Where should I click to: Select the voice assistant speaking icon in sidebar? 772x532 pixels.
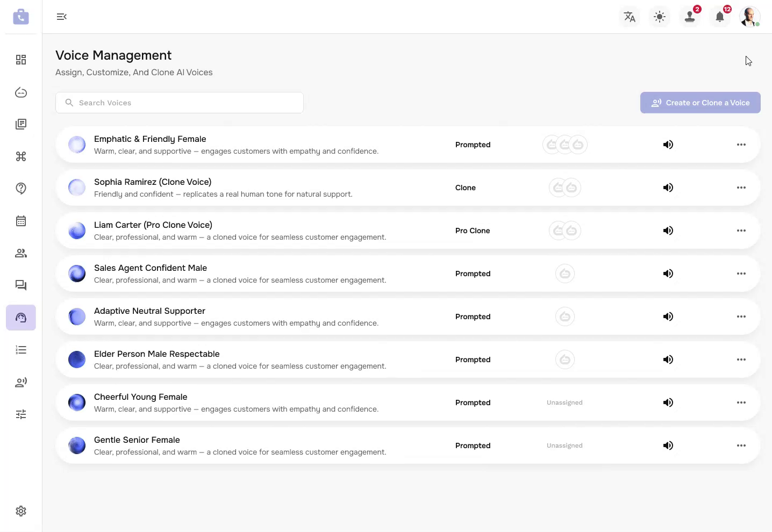pos(21,382)
